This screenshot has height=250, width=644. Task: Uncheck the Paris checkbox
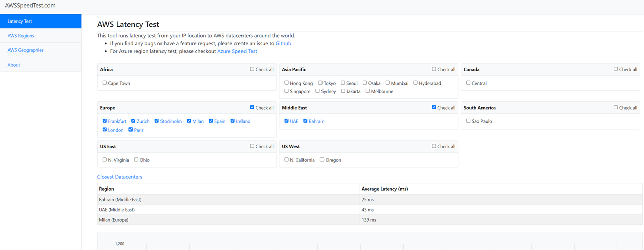tap(131, 130)
